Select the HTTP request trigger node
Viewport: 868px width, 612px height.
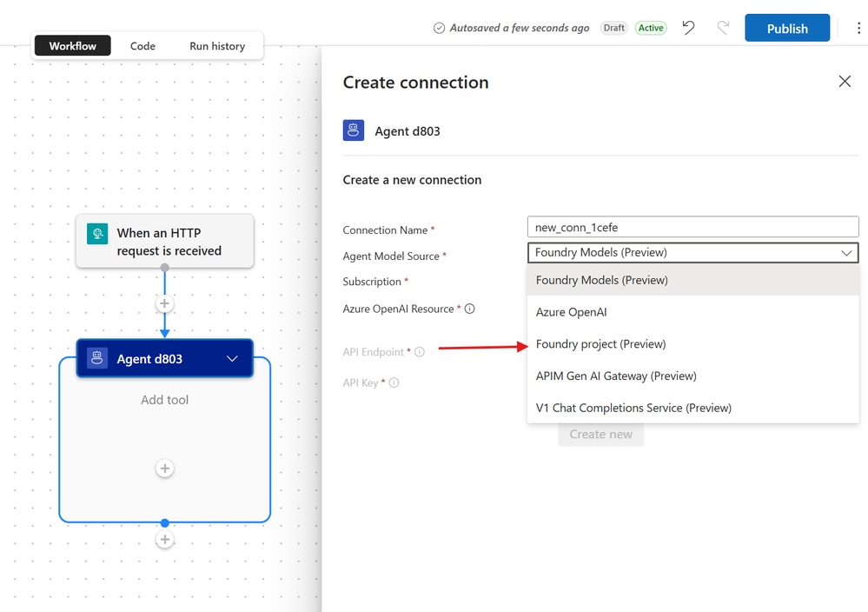[x=164, y=242]
